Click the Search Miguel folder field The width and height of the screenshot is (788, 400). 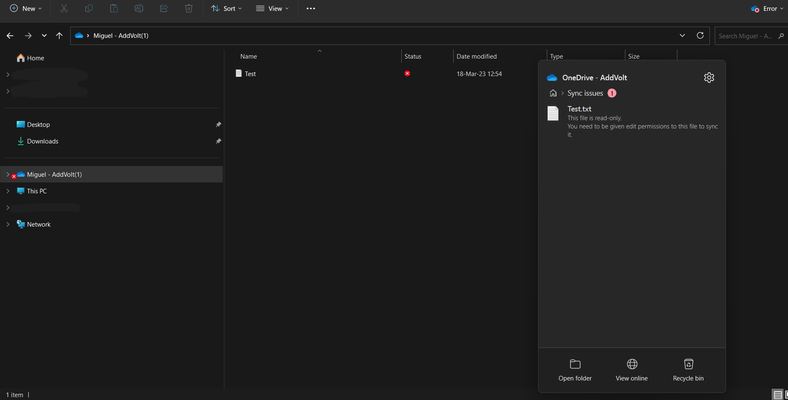tap(749, 36)
